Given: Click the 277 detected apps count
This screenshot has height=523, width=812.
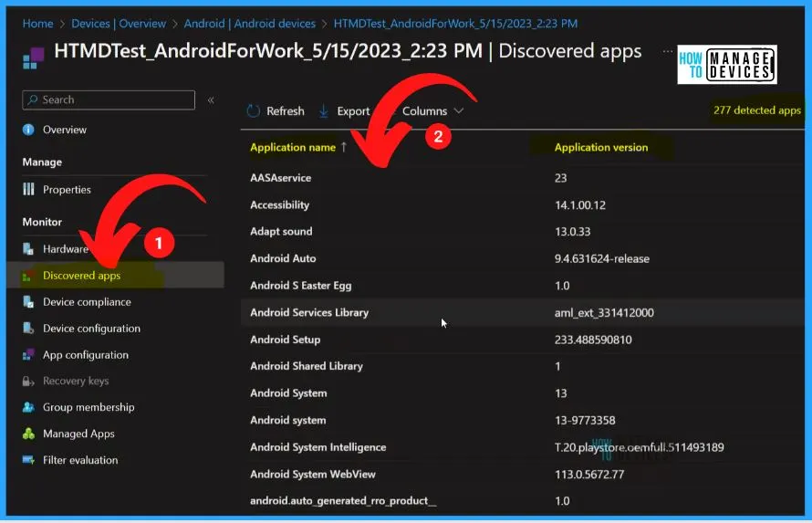Looking at the screenshot, I should pos(757,110).
